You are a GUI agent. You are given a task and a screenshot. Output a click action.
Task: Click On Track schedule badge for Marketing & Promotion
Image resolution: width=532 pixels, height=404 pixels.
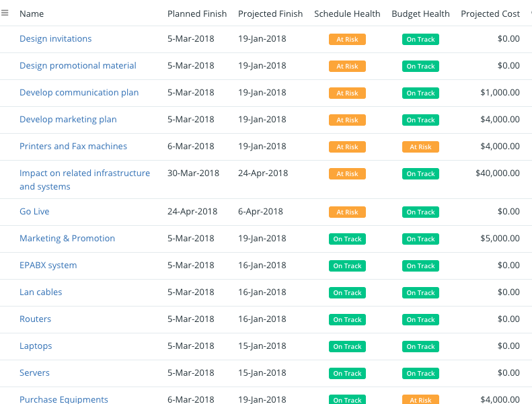point(347,239)
